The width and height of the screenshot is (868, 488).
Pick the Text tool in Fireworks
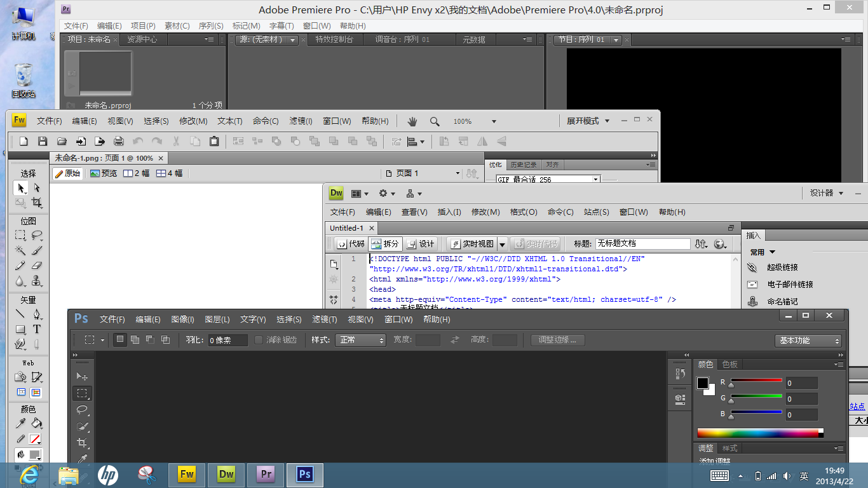point(37,329)
